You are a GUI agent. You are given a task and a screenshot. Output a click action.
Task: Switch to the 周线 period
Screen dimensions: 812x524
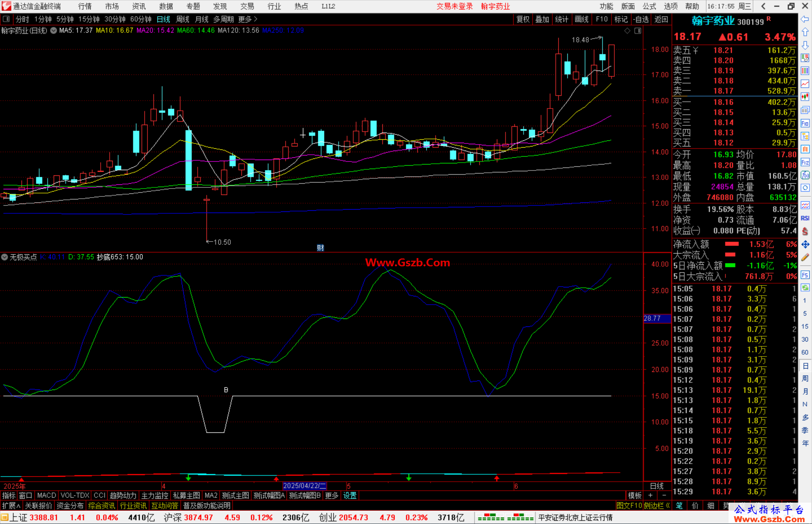tap(183, 19)
